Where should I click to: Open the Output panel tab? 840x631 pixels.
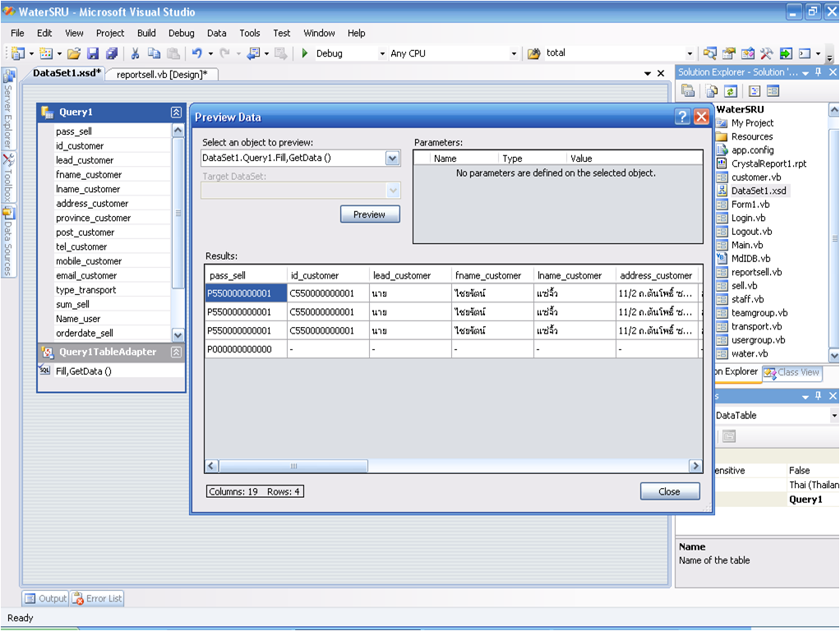point(46,598)
